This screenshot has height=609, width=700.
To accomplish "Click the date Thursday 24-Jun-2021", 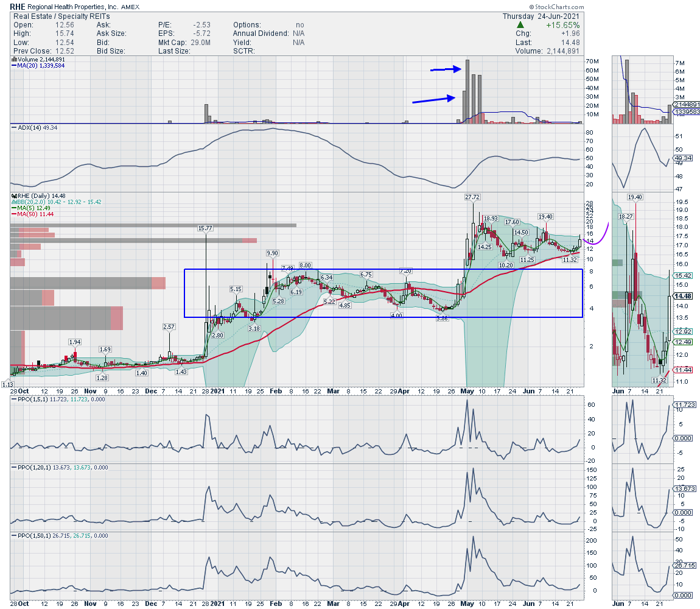I will point(541,16).
